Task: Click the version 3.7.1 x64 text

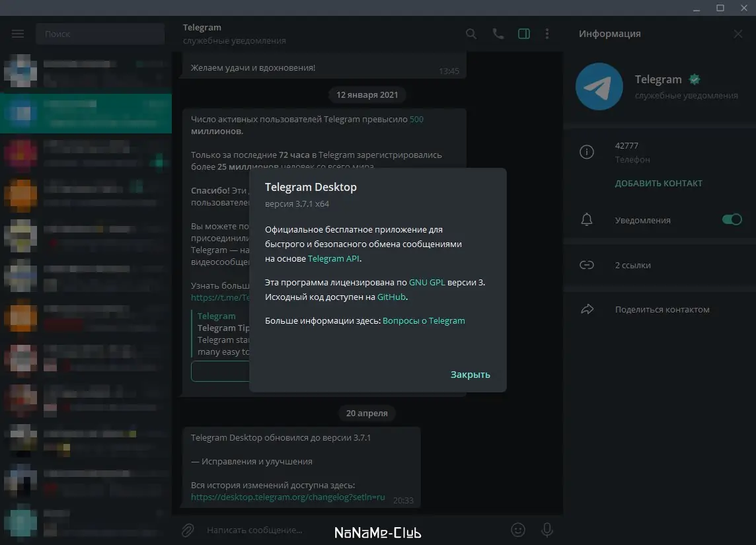Action: 297,204
